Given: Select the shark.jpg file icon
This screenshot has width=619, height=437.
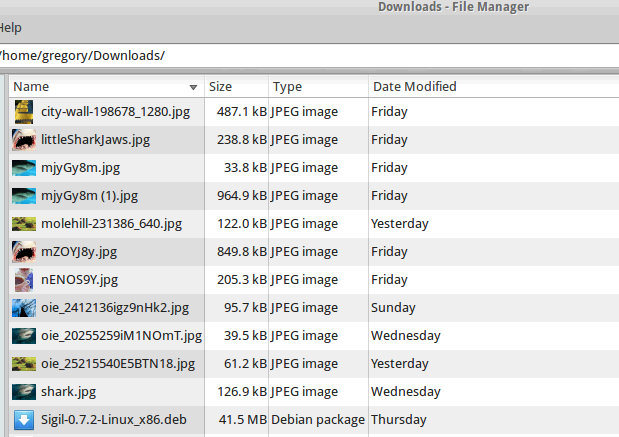Looking at the screenshot, I should point(23,391).
